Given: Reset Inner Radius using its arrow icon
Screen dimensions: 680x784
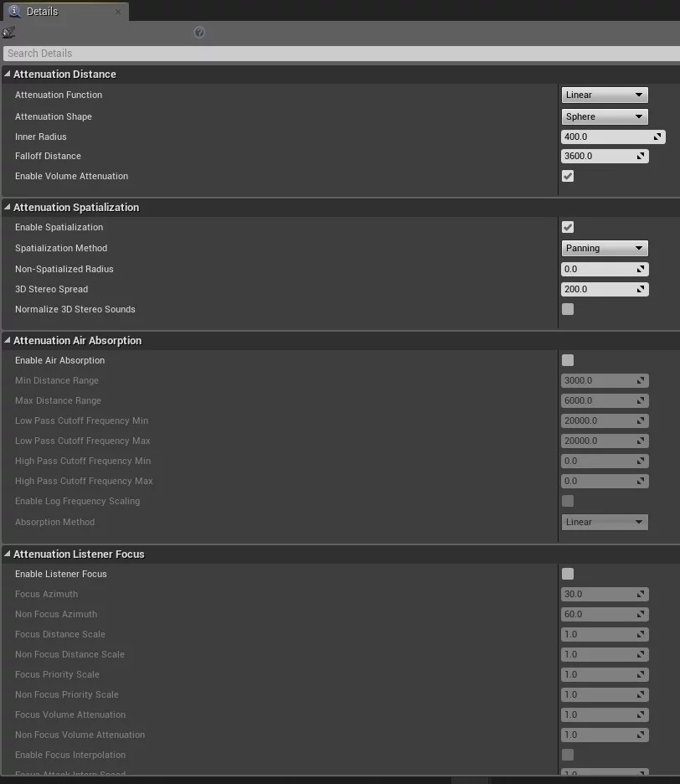Looking at the screenshot, I should click(658, 136).
